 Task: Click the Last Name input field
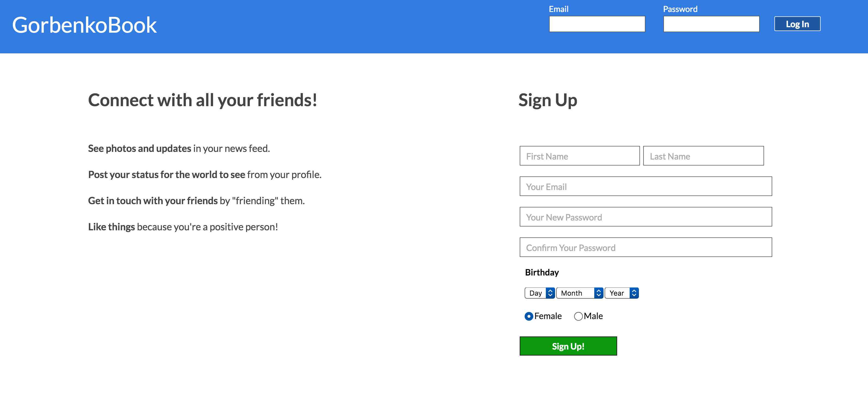[703, 155]
